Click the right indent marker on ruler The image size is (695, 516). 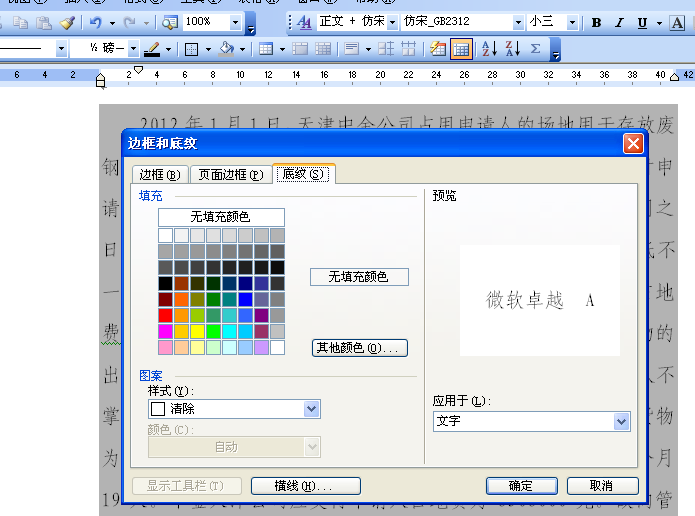[674, 76]
